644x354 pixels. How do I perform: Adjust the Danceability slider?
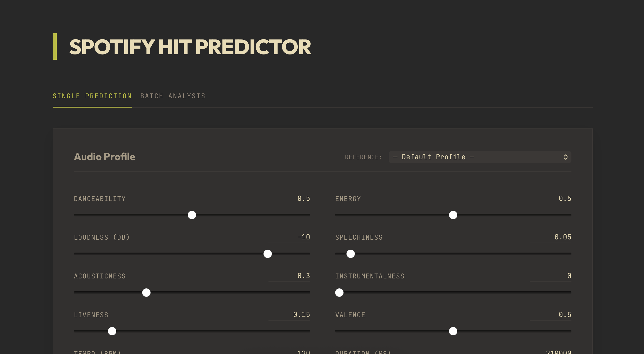pyautogui.click(x=192, y=215)
